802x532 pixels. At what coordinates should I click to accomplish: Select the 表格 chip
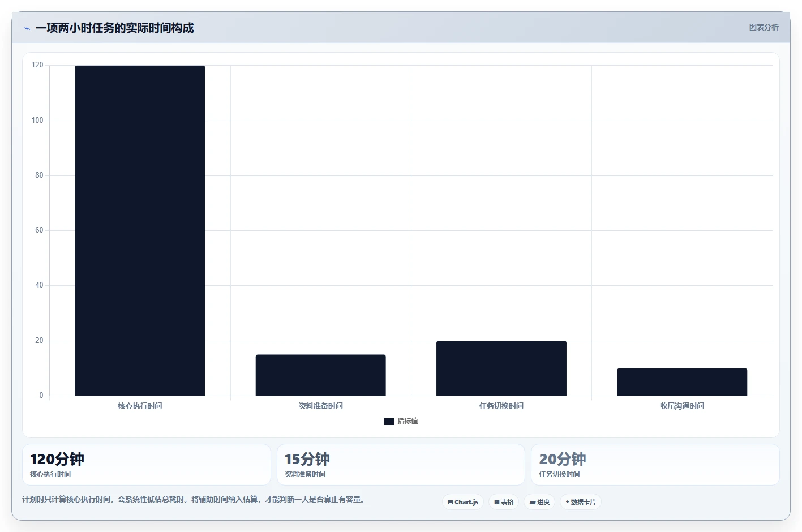pyautogui.click(x=504, y=502)
